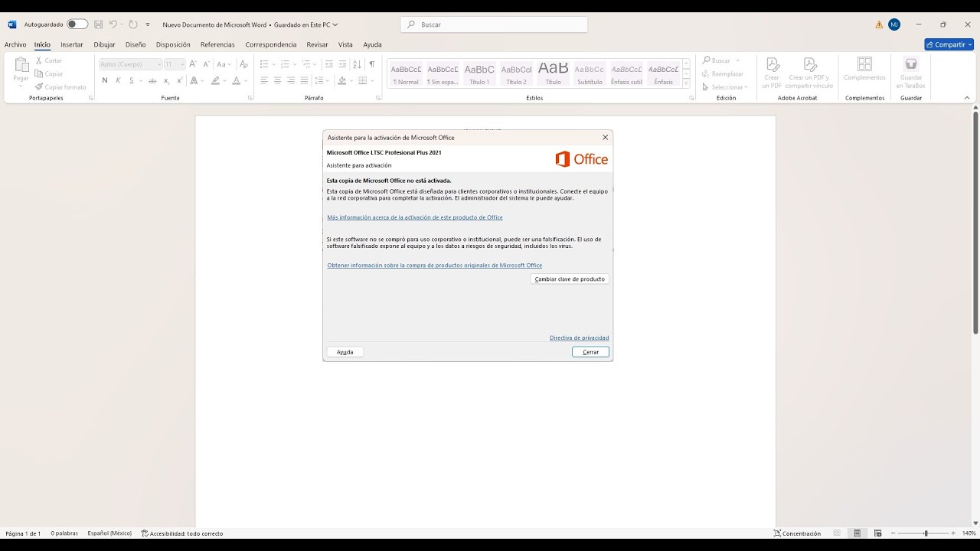This screenshot has height=551, width=980.
Task: Expand the numbered list dropdown
Action: point(296,64)
